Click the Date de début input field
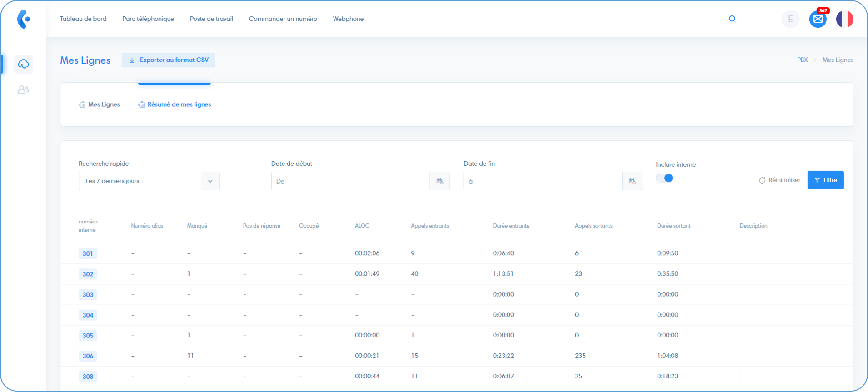868x392 pixels. pos(350,181)
